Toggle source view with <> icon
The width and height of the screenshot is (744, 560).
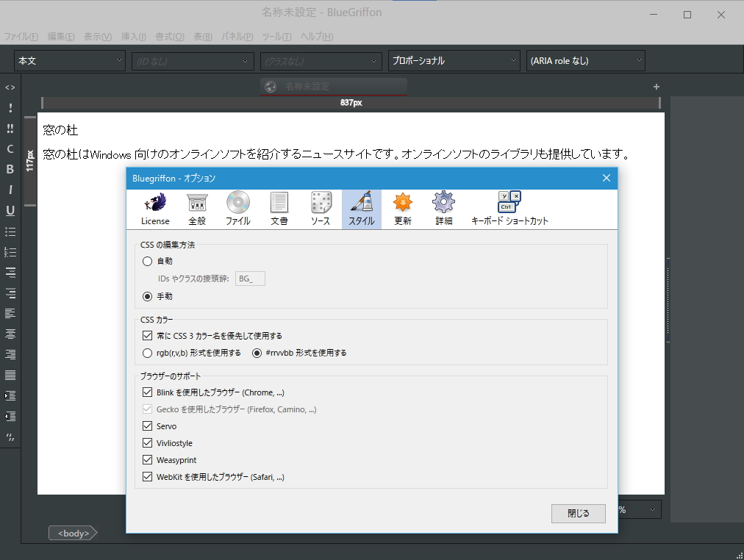point(10,87)
